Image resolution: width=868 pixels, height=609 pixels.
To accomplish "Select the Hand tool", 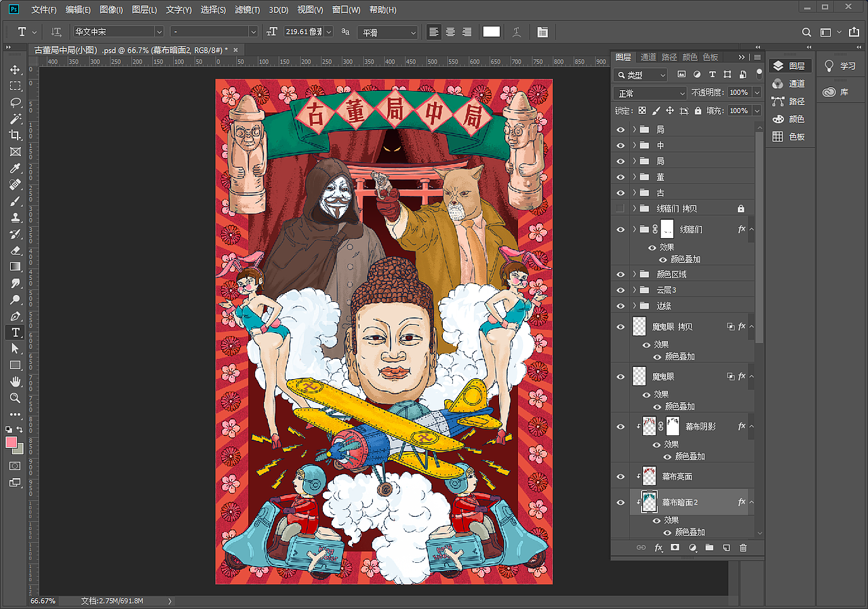I will pos(15,382).
